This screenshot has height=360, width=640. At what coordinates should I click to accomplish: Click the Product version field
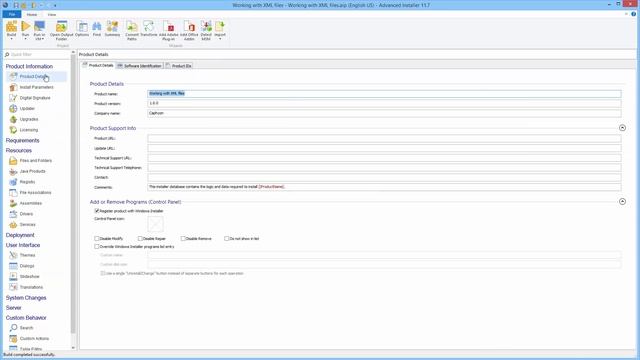384,103
